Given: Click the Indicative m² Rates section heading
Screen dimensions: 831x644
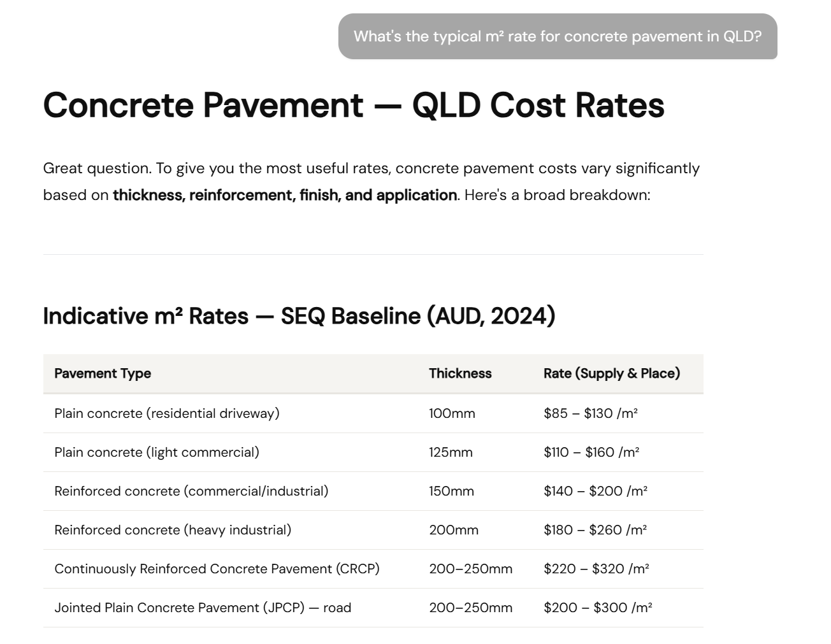Looking at the screenshot, I should [x=300, y=316].
